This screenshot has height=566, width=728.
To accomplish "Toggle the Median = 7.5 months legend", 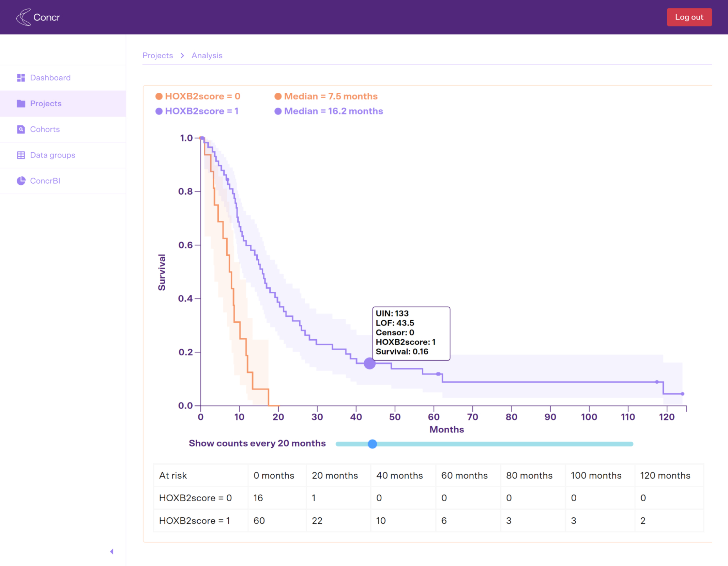I will click(x=326, y=96).
